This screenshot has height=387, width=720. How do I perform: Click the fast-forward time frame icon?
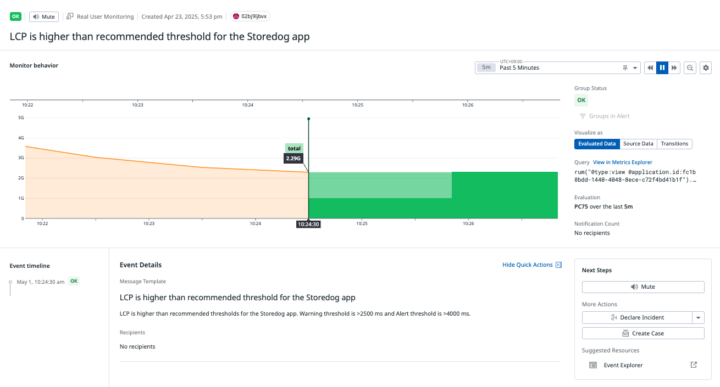point(674,67)
